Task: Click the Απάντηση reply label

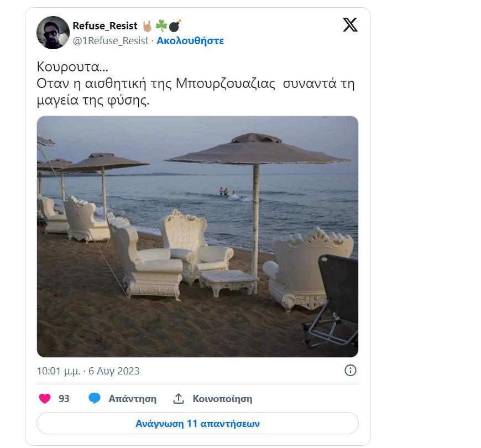Action: pyautogui.click(x=132, y=399)
